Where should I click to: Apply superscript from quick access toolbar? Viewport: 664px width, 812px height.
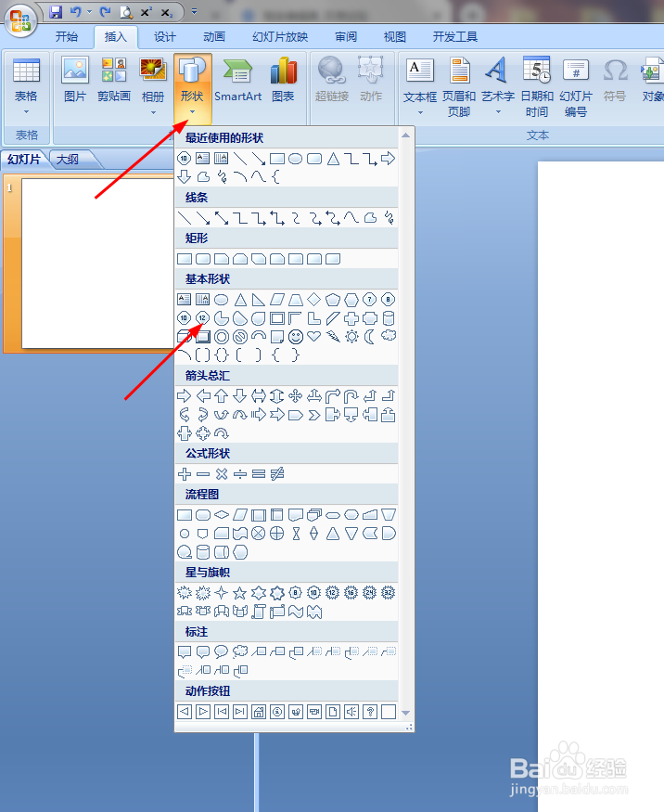point(146,12)
